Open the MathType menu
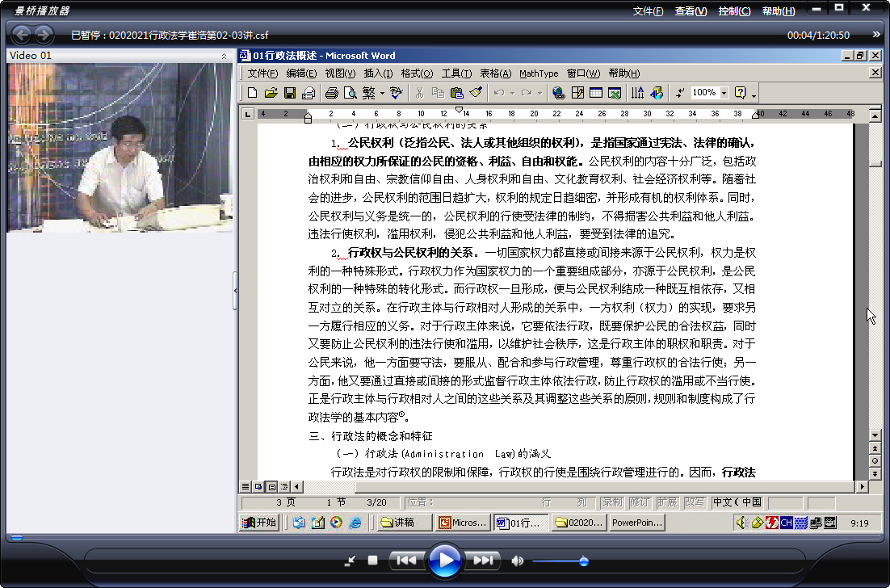Image resolution: width=890 pixels, height=588 pixels. (x=539, y=73)
